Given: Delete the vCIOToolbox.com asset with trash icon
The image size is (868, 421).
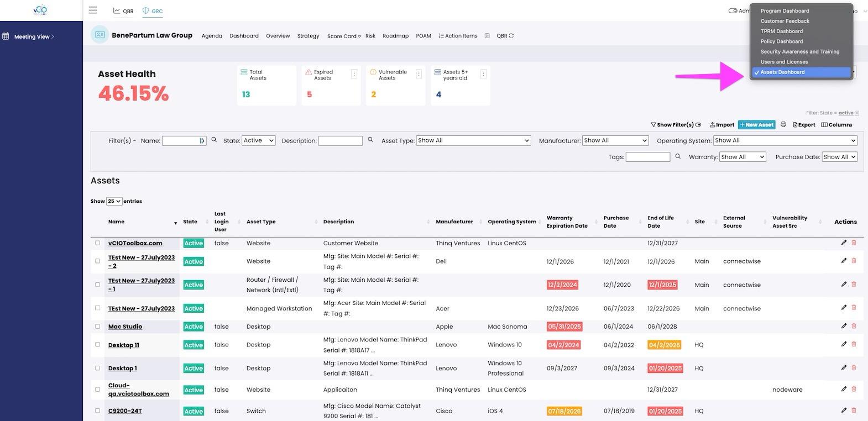Looking at the screenshot, I should tap(854, 243).
